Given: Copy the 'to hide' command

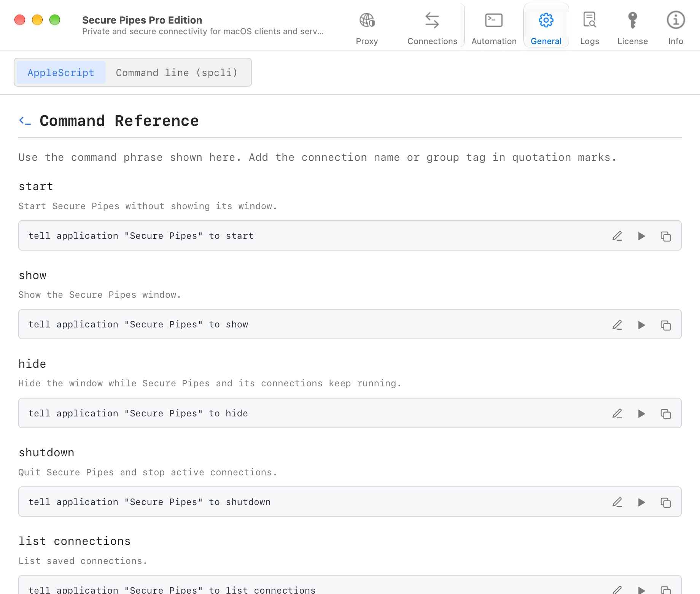Looking at the screenshot, I should (x=666, y=413).
